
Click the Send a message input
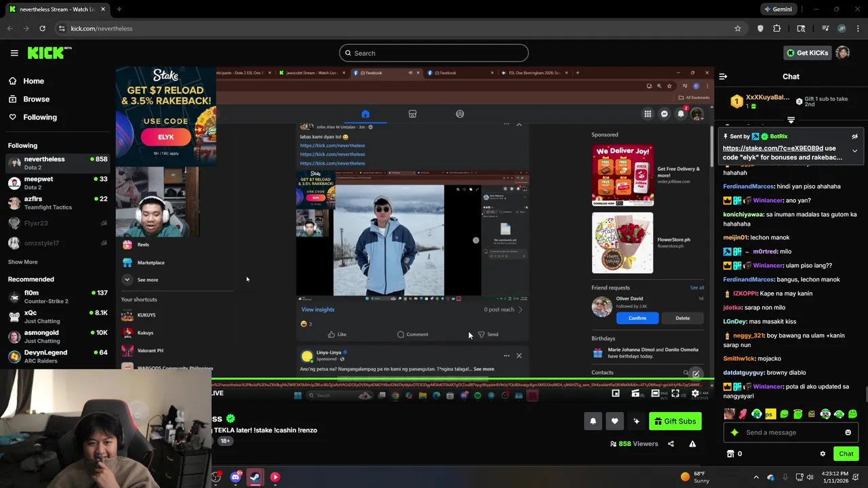(x=790, y=432)
